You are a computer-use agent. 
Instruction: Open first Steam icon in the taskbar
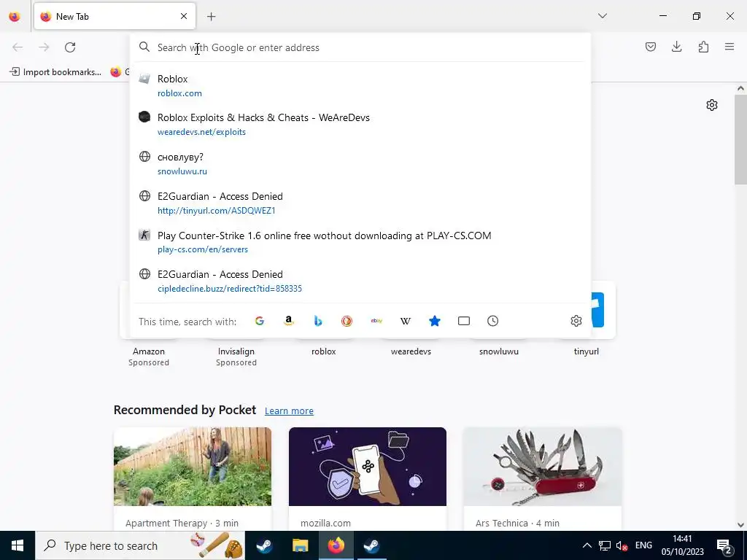click(264, 545)
